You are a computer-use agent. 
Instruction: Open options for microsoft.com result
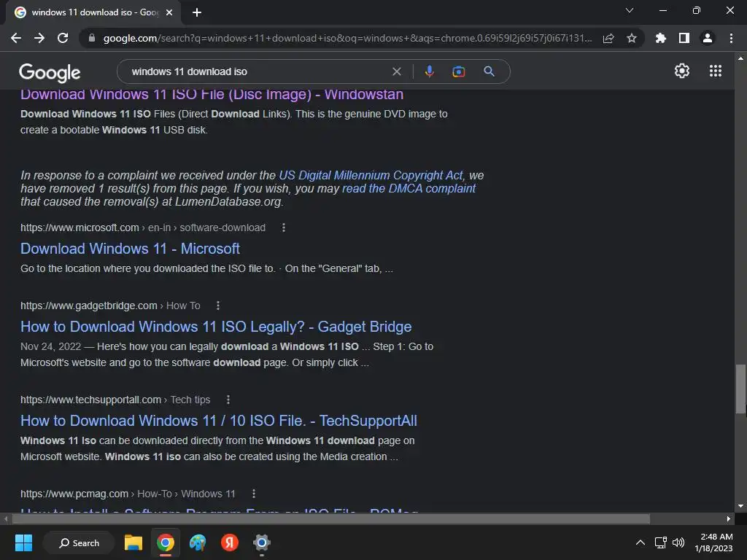(284, 227)
